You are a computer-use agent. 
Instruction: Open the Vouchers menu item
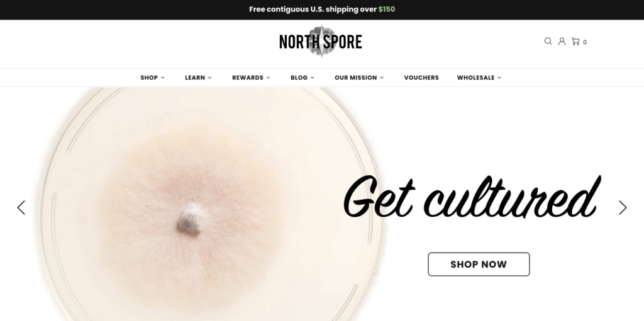tap(421, 78)
